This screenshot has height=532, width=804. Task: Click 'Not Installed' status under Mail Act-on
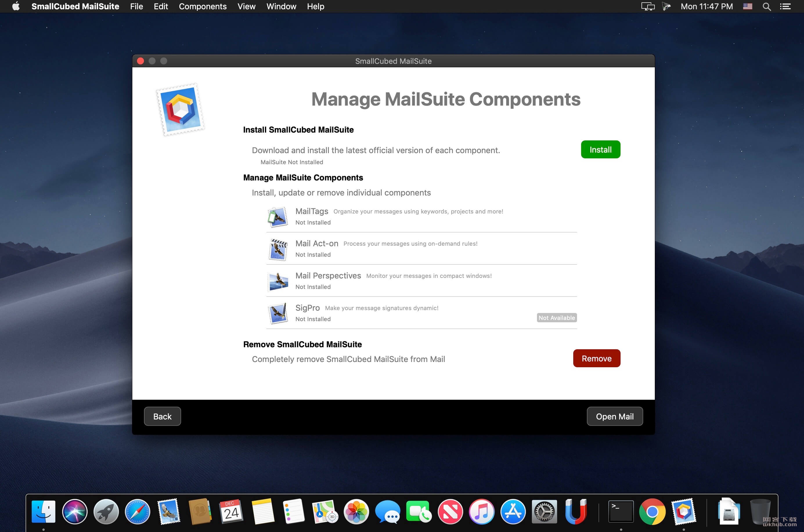(x=313, y=255)
